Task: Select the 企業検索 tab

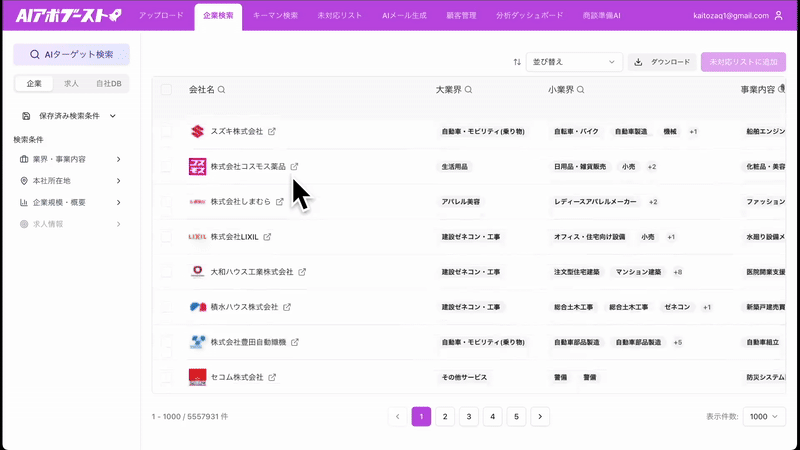Action: pyautogui.click(x=218, y=16)
